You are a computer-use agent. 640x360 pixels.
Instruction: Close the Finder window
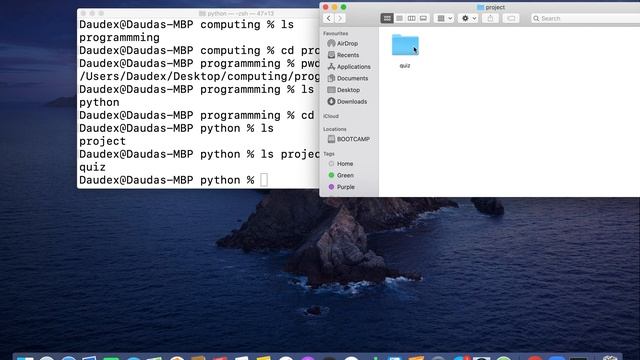coord(326,7)
